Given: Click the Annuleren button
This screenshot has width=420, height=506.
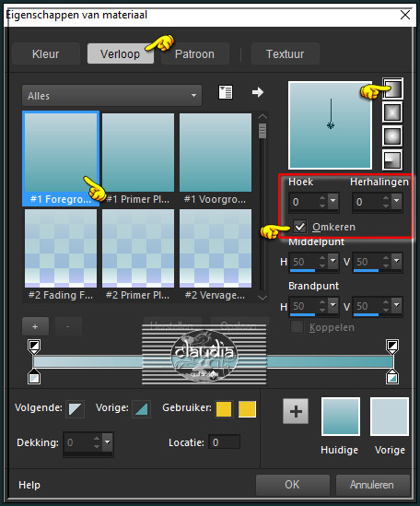Looking at the screenshot, I should pos(372,485).
